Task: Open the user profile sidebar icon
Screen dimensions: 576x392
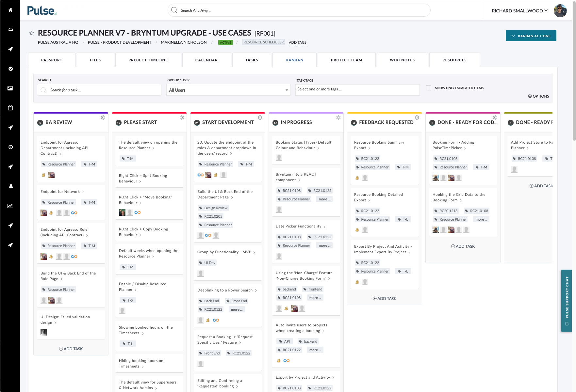Action: tap(10, 186)
